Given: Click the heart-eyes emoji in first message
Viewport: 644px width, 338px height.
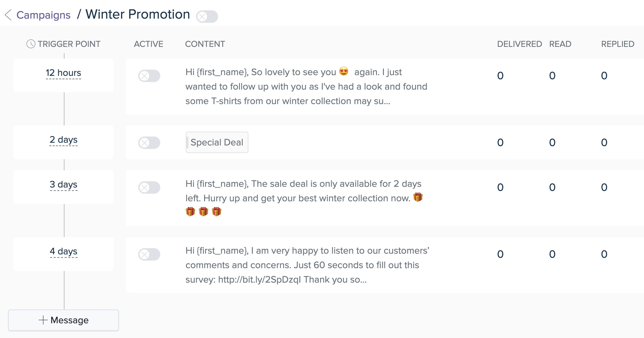Looking at the screenshot, I should 344,71.
